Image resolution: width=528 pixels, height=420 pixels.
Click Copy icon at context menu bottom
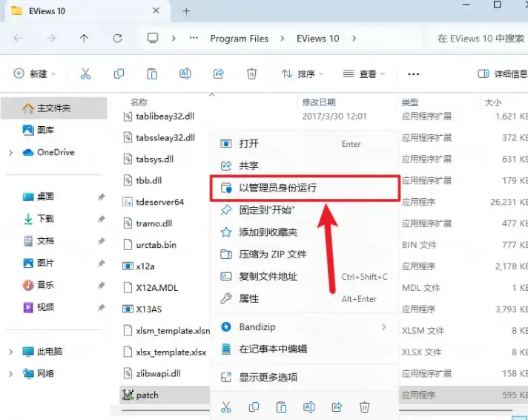[254, 407]
